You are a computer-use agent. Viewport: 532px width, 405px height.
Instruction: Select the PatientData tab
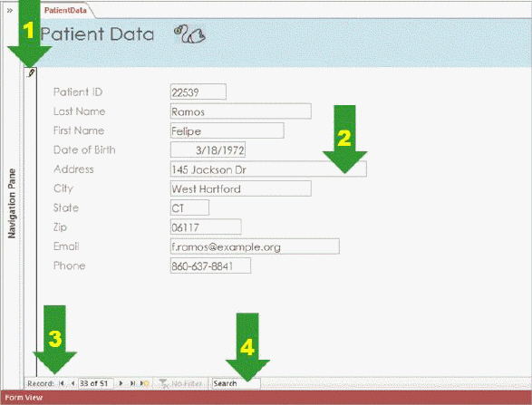65,10
